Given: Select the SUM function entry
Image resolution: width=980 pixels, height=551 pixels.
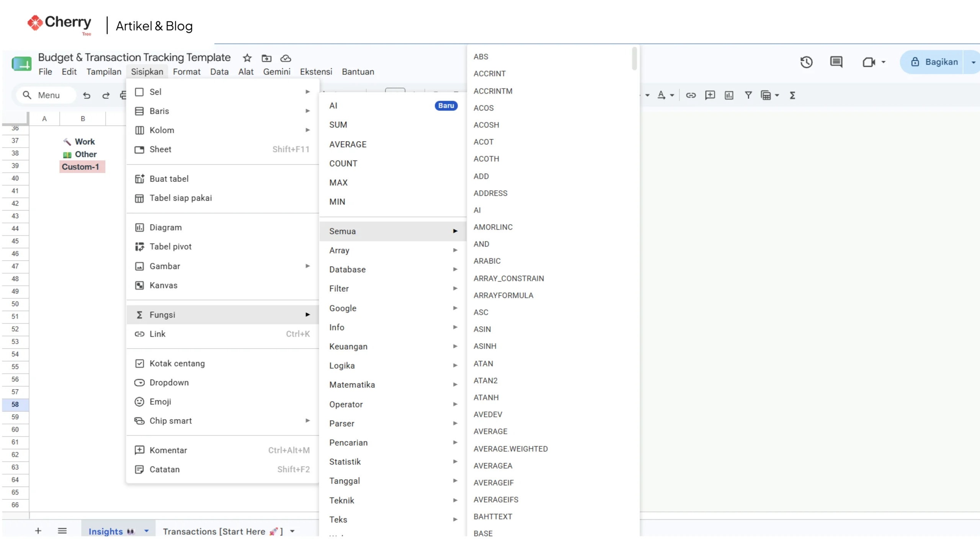Looking at the screenshot, I should [393, 125].
